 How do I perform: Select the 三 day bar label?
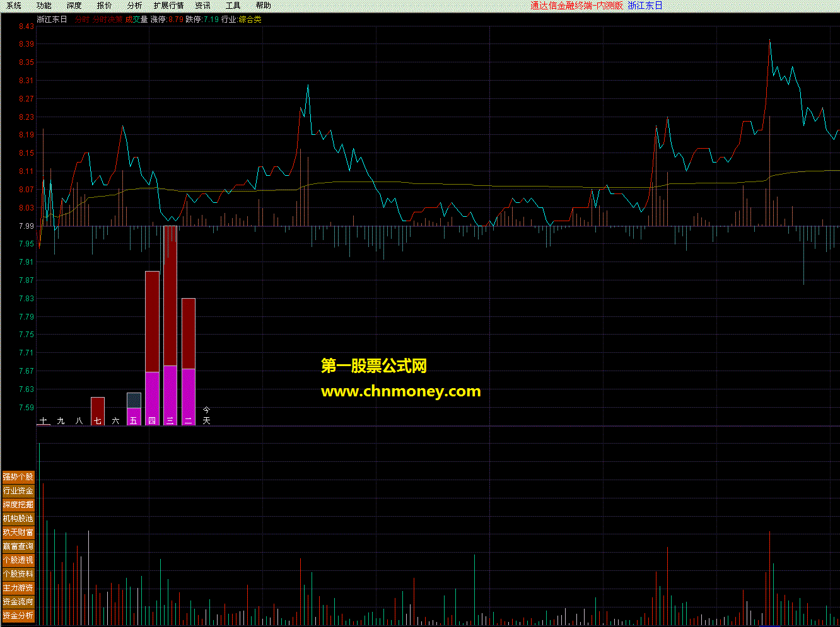pos(170,420)
